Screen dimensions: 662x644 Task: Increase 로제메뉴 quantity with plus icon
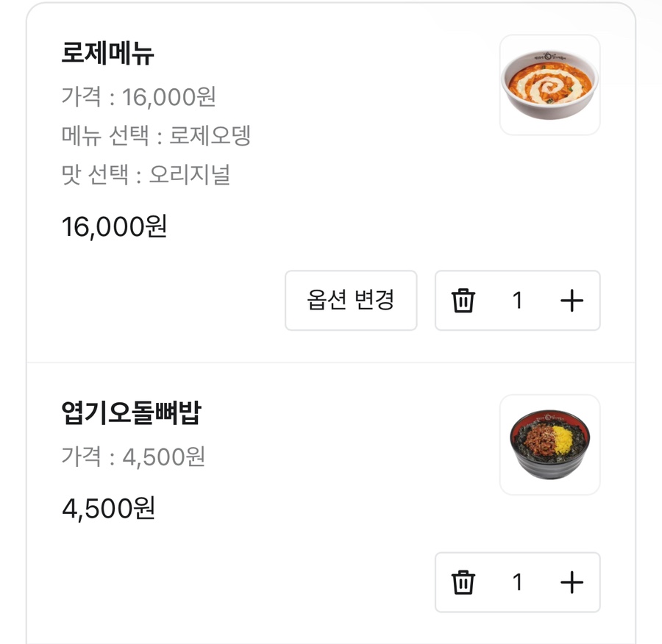point(572,301)
